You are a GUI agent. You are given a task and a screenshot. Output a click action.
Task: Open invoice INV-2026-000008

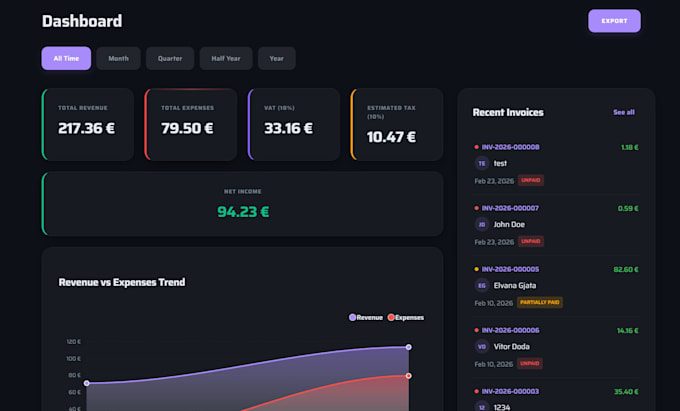pyautogui.click(x=510, y=147)
